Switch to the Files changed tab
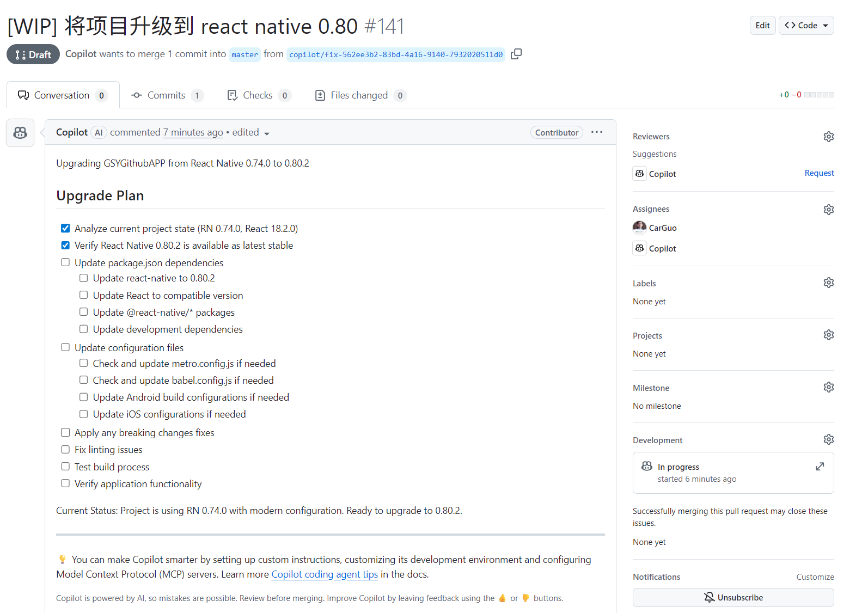Viewport: 868px width, 613px height. coord(360,95)
